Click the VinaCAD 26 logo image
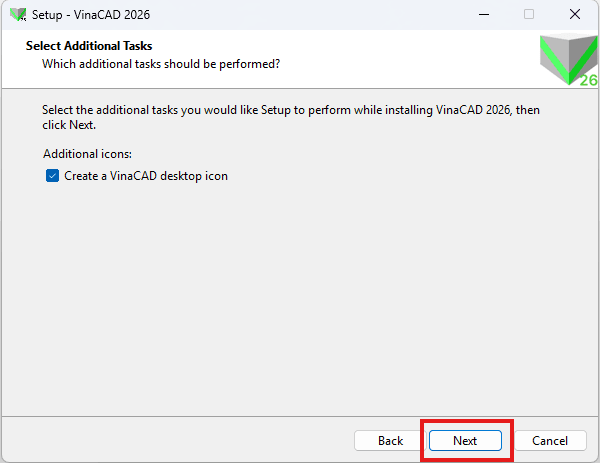This screenshot has width=600, height=463. point(569,60)
